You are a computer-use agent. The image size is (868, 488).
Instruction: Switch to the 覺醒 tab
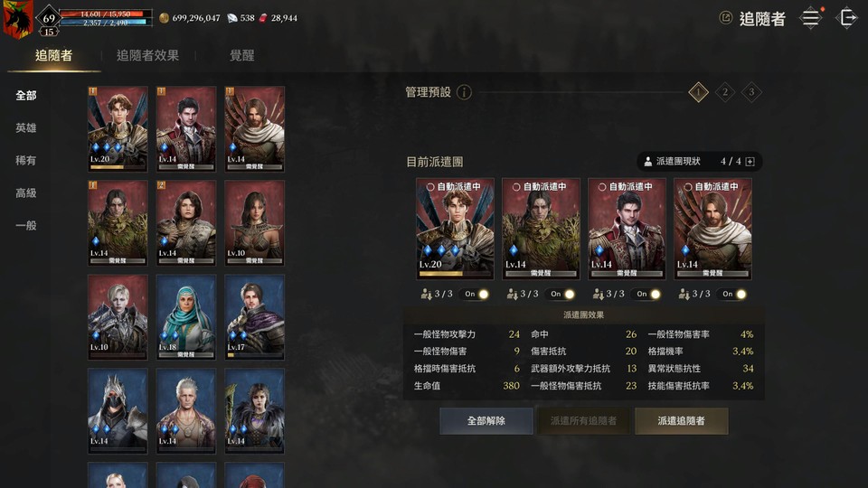pos(242,55)
